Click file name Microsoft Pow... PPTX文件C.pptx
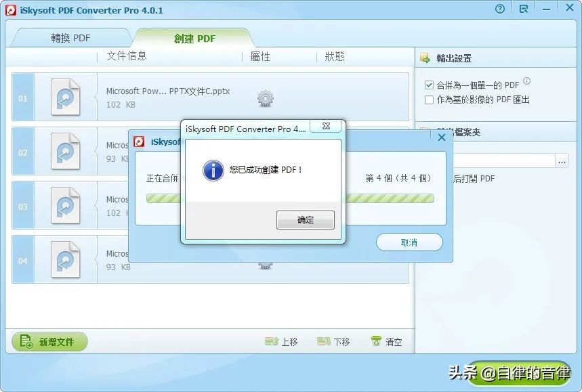Viewport: 582px width, 392px height. tap(168, 91)
